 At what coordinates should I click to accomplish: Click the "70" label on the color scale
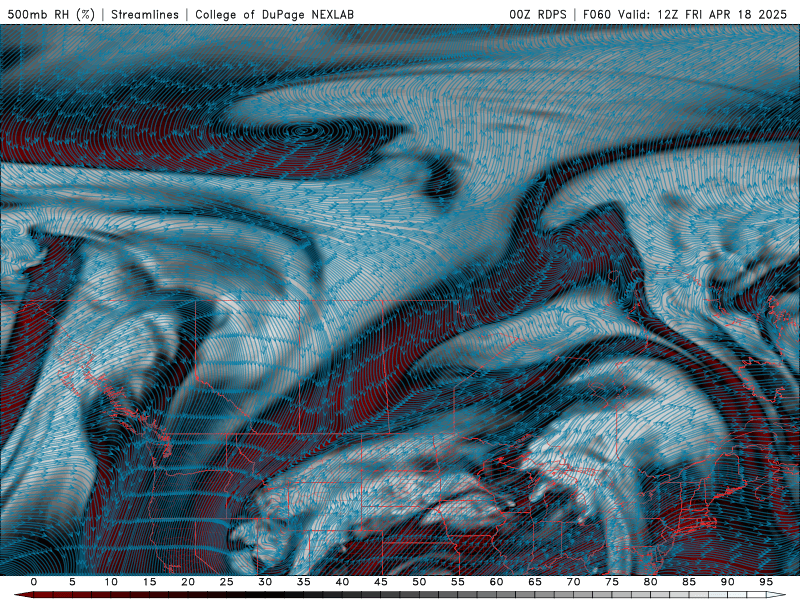(x=573, y=582)
